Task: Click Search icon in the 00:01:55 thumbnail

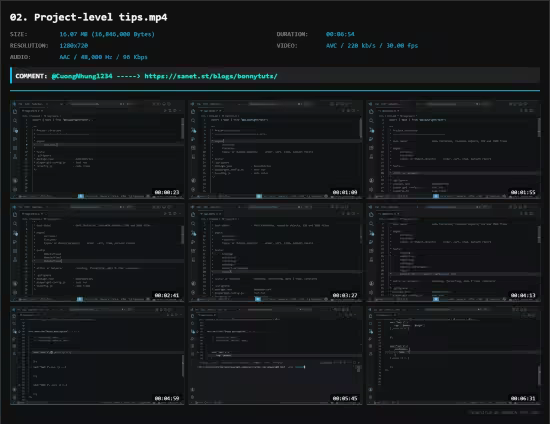Action: point(371,121)
